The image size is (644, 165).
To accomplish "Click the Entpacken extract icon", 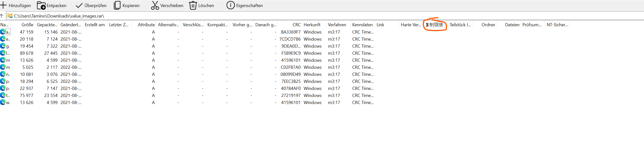I will (41, 5).
